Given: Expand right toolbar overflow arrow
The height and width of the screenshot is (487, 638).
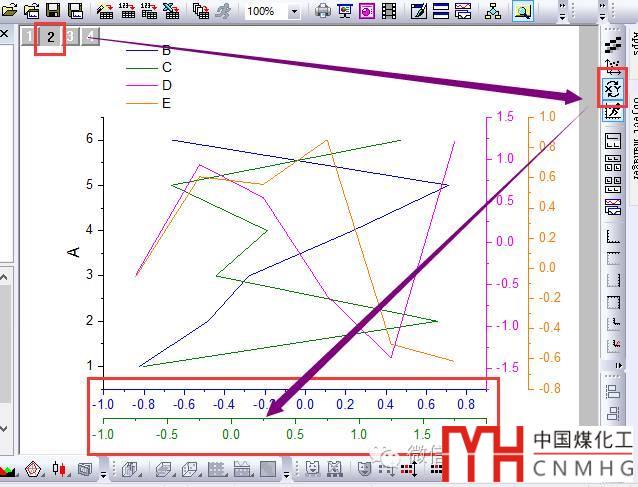Looking at the screenshot, I should pos(618,365).
